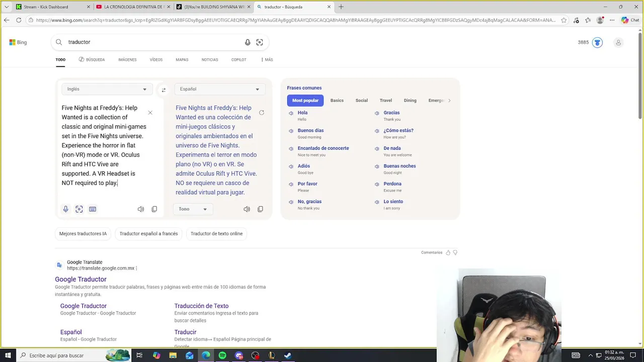Viewport: 644px width, 362px height.
Task: Open the Inglés source language dropdown
Action: [x=107, y=89]
